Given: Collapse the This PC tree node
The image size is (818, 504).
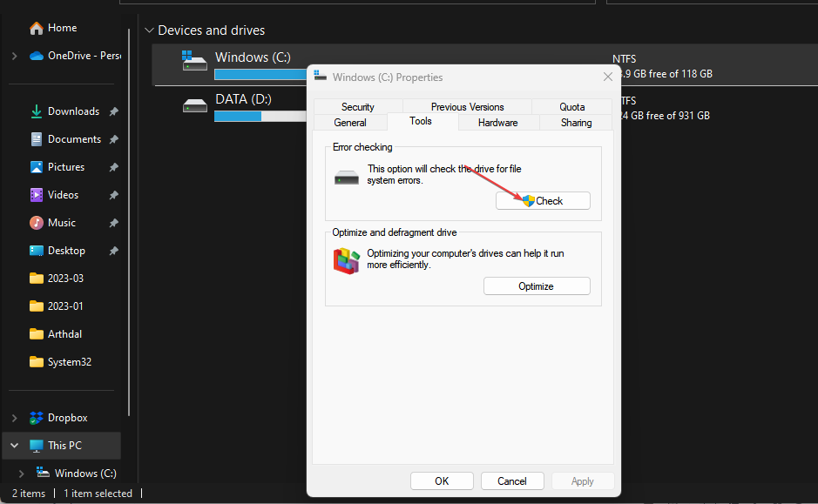Looking at the screenshot, I should (15, 446).
